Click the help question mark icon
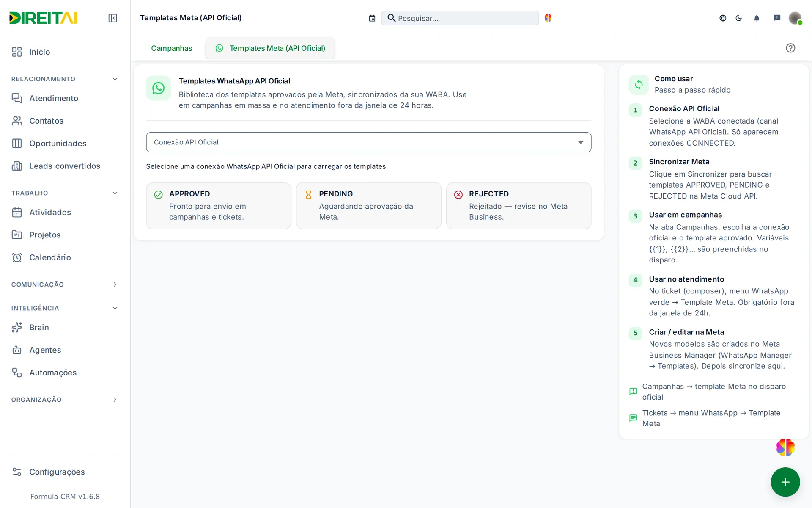 790,48
